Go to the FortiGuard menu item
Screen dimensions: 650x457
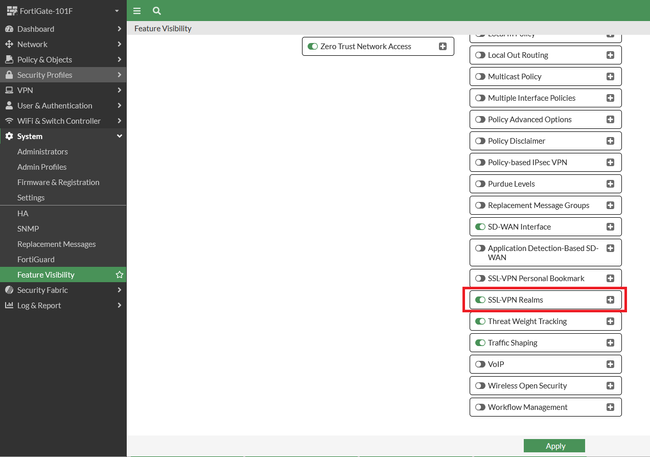(36, 260)
